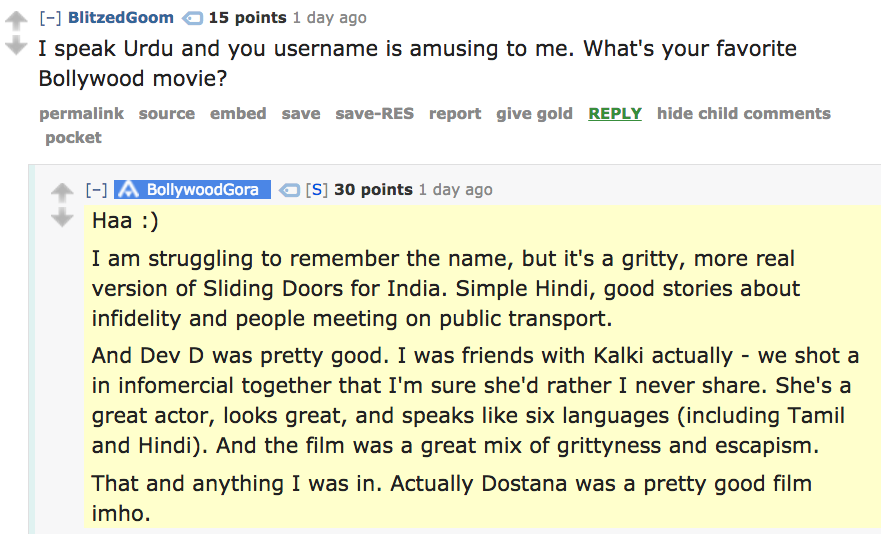Collapse BlitzedGoom's comment with [–]
Viewport: 881px width, 534px height.
50,18
